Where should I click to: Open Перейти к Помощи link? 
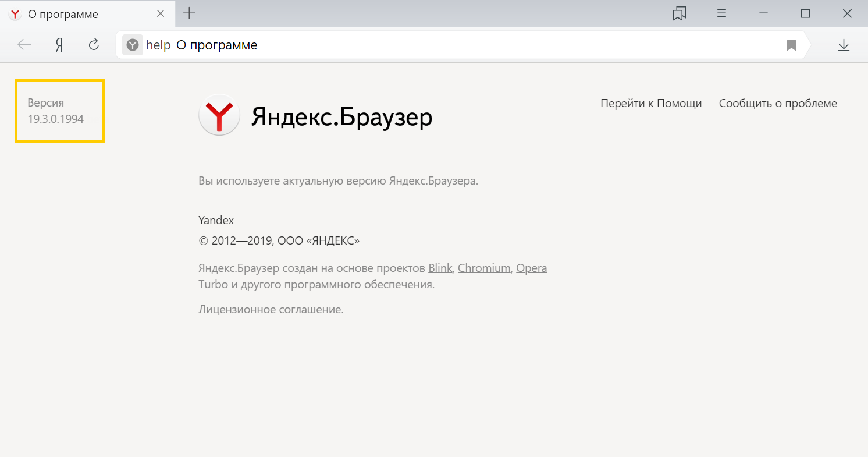tap(651, 103)
